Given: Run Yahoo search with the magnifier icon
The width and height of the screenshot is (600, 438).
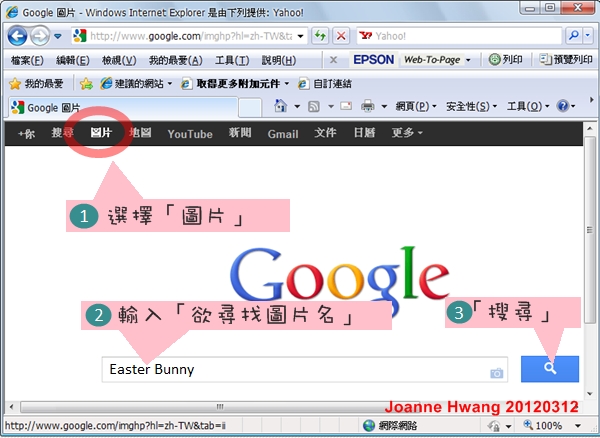Looking at the screenshot, I should pos(574,36).
